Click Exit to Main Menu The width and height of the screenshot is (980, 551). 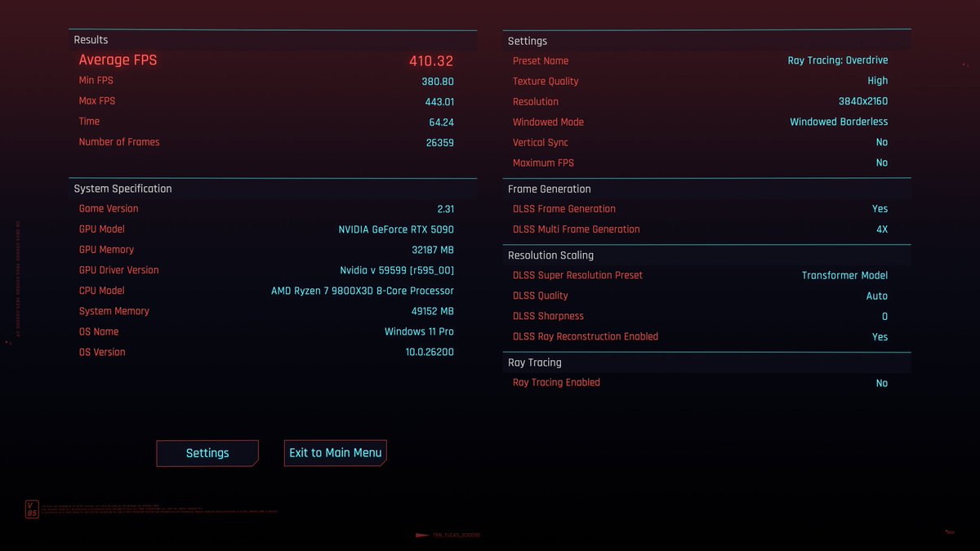[336, 453]
